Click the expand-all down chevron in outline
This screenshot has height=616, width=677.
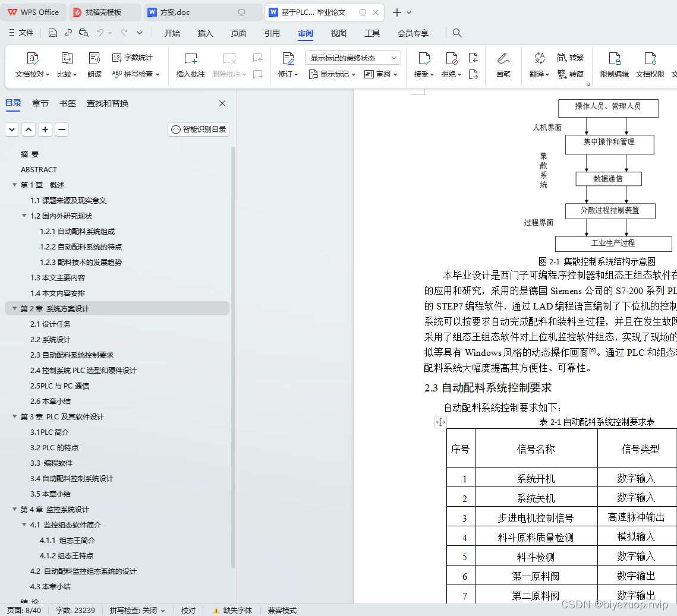point(12,129)
